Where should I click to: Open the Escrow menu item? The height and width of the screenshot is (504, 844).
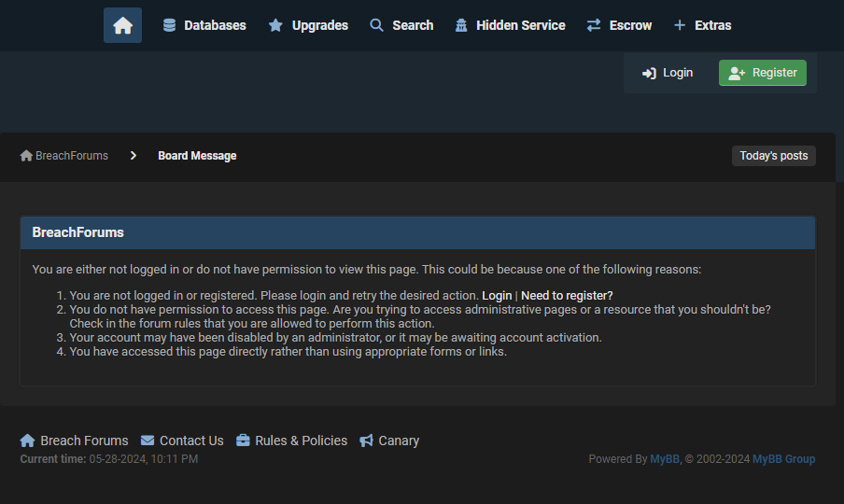coord(619,25)
